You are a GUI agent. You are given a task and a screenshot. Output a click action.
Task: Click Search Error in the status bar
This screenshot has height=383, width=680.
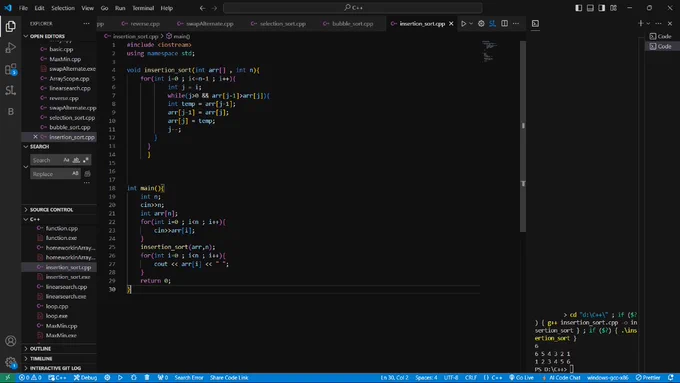click(x=189, y=378)
